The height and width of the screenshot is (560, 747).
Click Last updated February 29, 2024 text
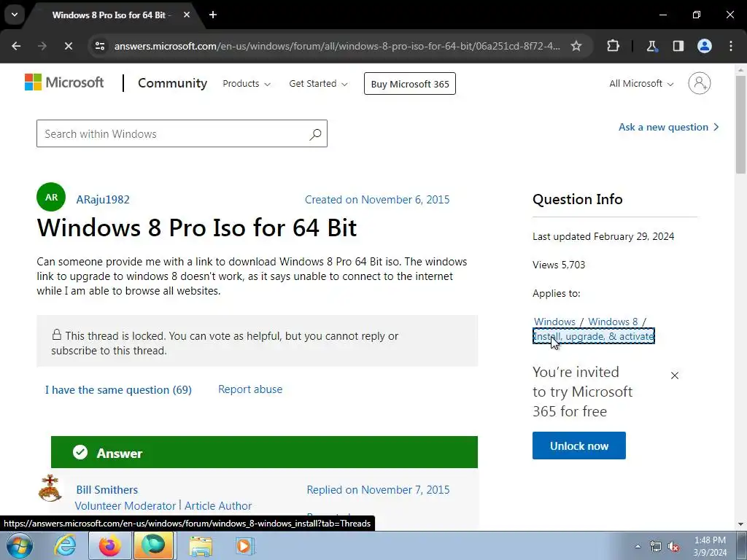click(603, 236)
